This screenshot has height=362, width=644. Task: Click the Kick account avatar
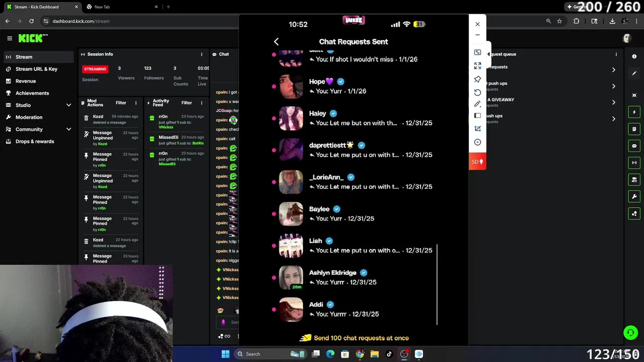(x=627, y=38)
